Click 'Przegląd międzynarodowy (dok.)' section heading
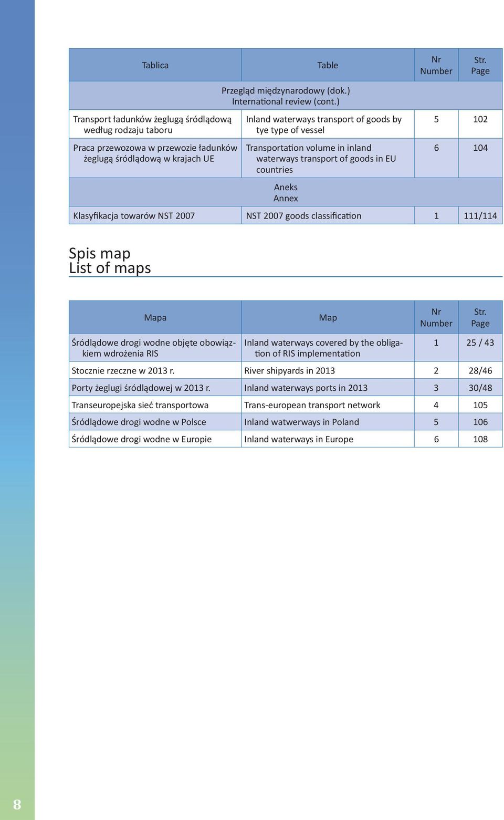 point(286,90)
